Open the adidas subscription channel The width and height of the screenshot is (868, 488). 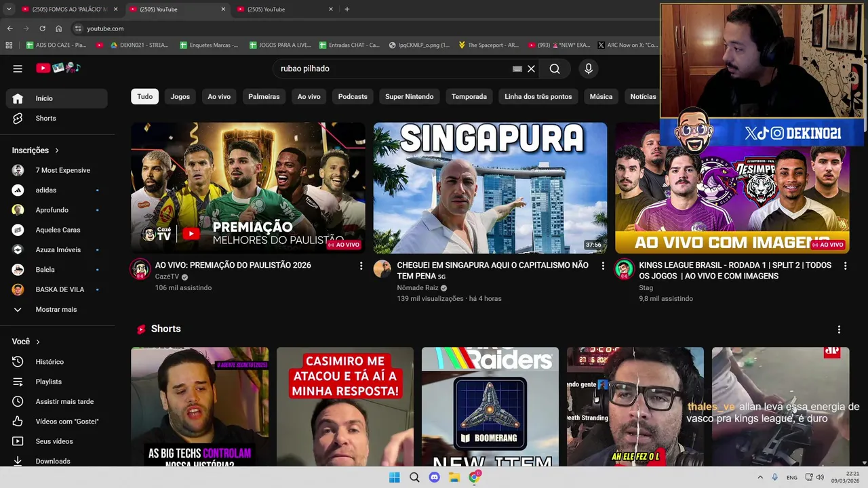coord(57,190)
